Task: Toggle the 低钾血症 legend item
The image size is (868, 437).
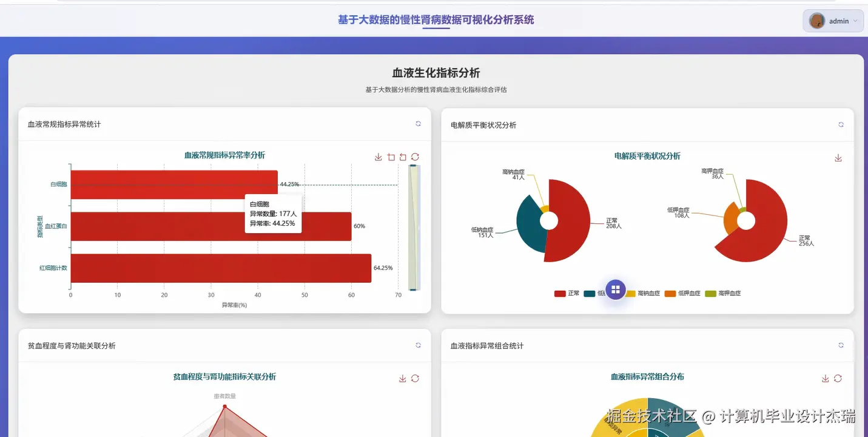Action: click(x=682, y=293)
